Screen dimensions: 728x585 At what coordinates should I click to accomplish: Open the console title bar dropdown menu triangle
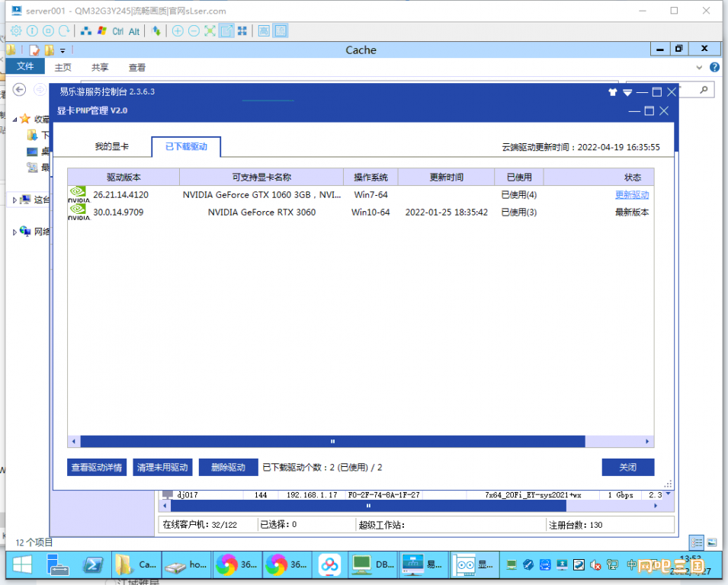pyautogui.click(x=627, y=93)
